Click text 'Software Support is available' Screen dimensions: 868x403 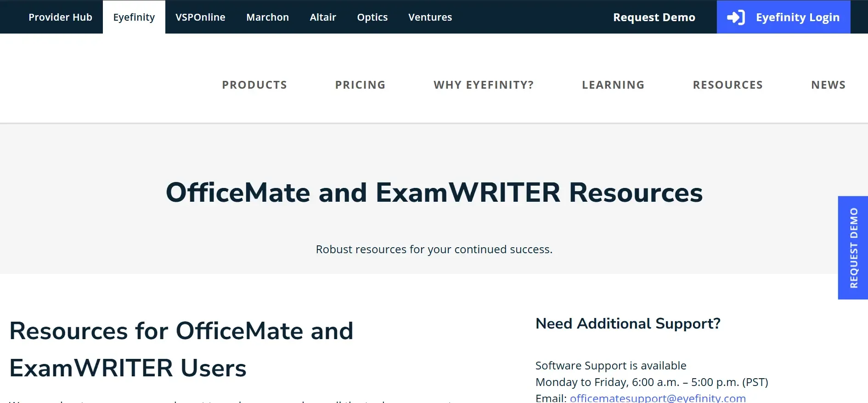[x=611, y=365]
